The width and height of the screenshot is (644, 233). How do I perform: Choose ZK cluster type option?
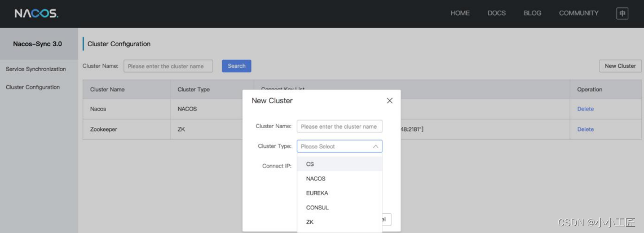339,222
